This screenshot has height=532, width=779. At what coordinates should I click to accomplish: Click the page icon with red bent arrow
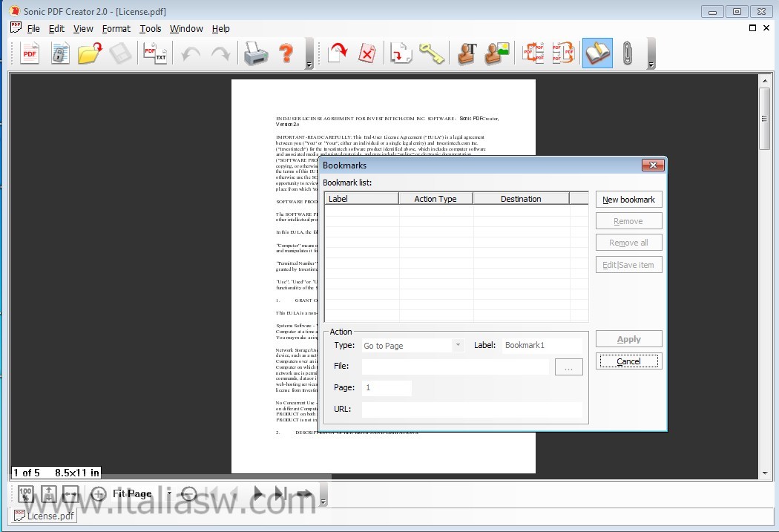click(401, 53)
